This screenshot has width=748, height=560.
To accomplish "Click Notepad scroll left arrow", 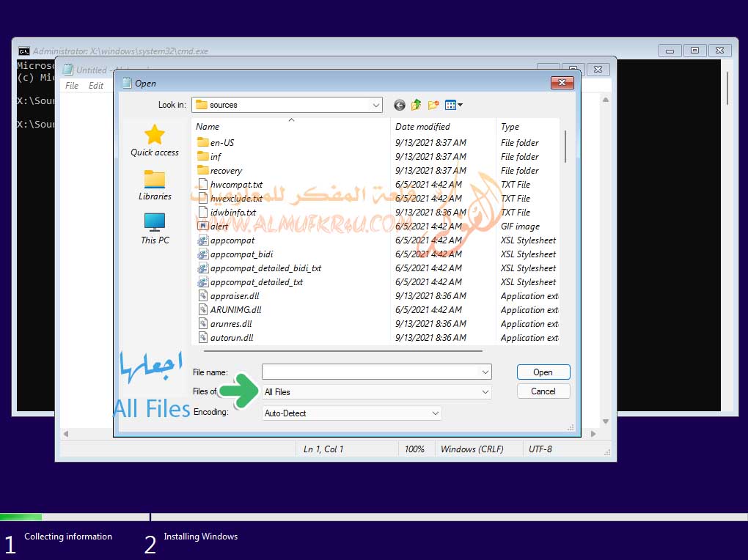I will (66, 434).
